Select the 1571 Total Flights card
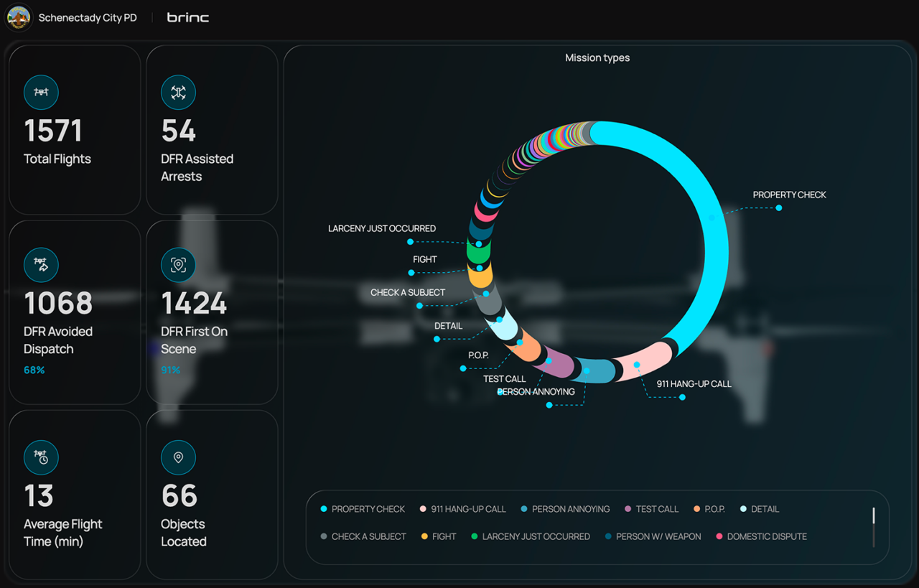919x588 pixels. [x=74, y=130]
